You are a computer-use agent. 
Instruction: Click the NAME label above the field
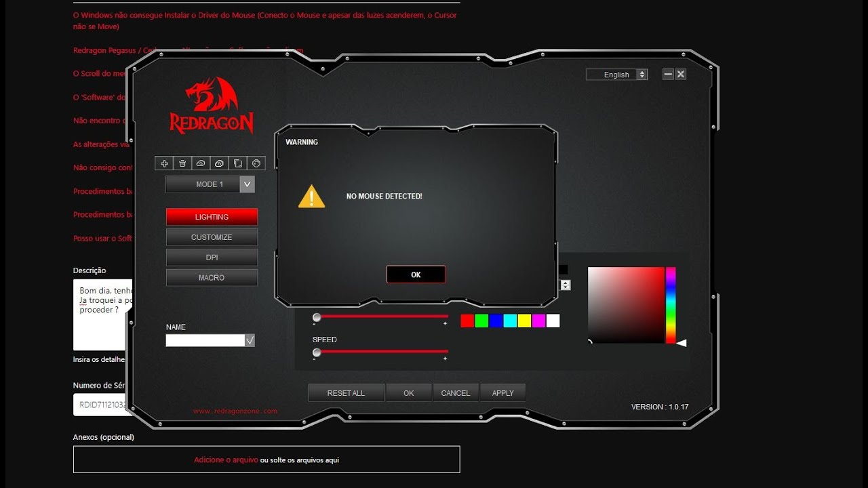tap(176, 327)
